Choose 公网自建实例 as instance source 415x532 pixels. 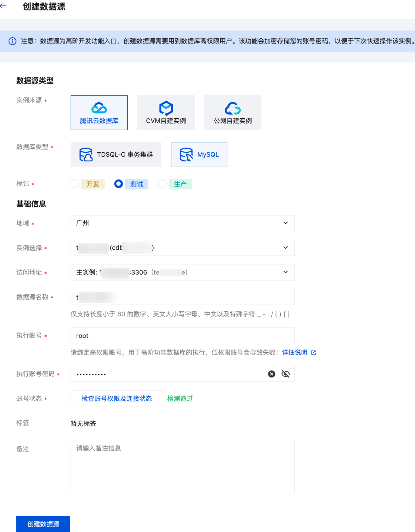(233, 113)
